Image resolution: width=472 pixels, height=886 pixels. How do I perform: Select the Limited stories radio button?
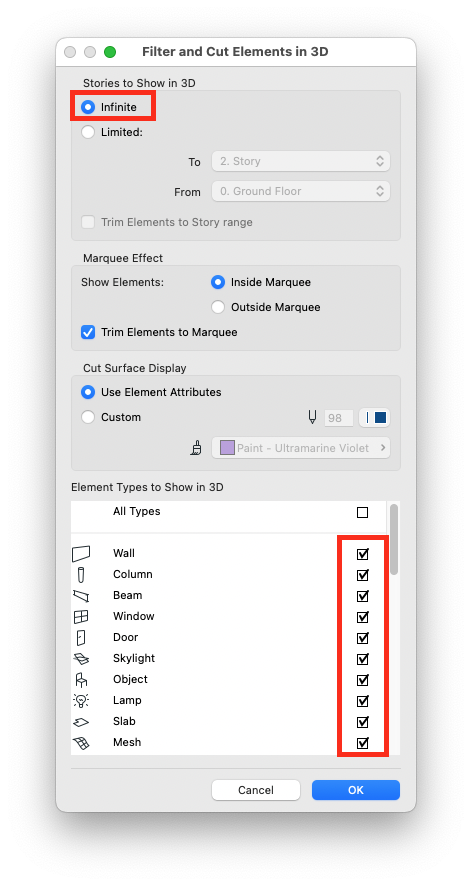88,132
